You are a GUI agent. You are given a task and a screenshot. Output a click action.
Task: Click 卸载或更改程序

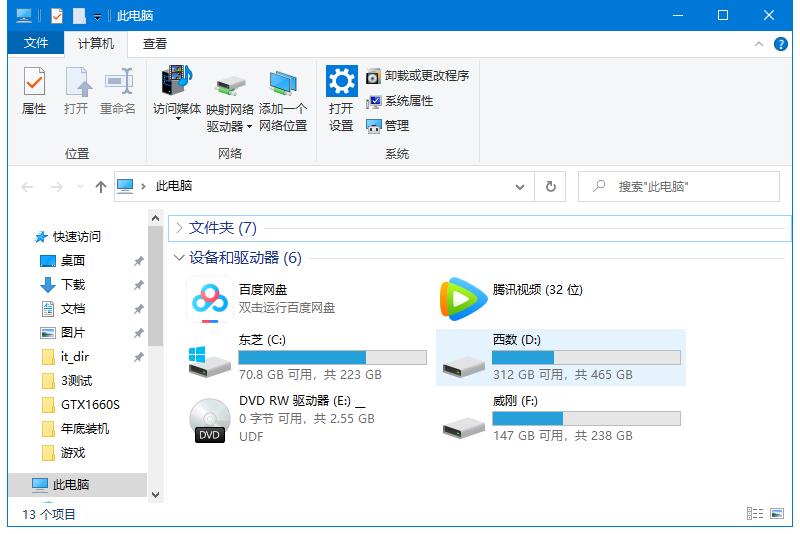[x=418, y=76]
